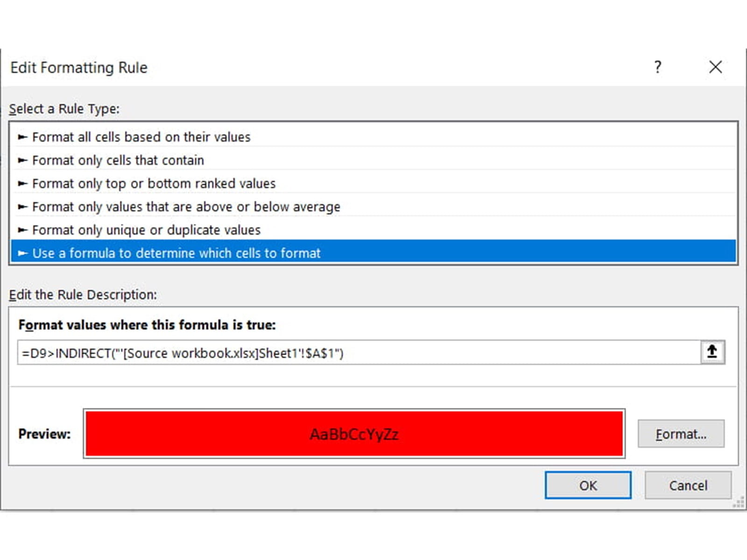Choose 'Format only values above or below average'

[x=186, y=207]
